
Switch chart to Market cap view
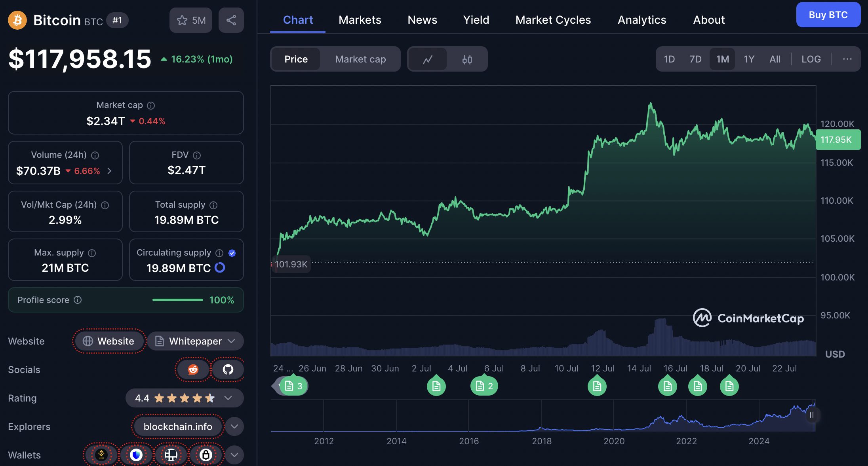coord(360,59)
